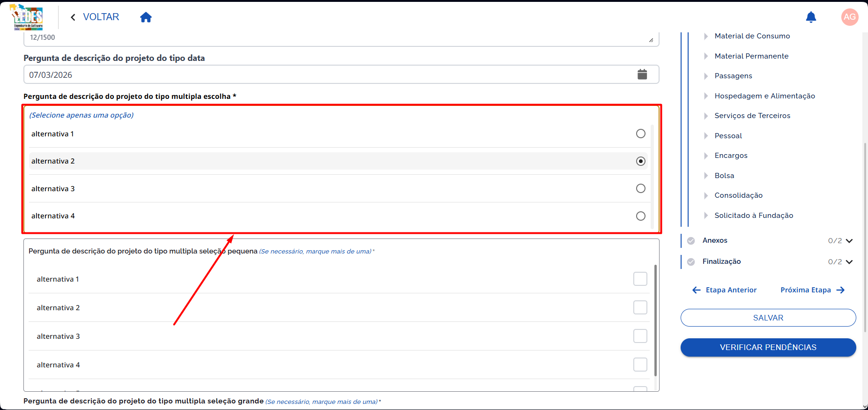Open Material de Consumo item
Screen dimensions: 868x410
coord(752,36)
